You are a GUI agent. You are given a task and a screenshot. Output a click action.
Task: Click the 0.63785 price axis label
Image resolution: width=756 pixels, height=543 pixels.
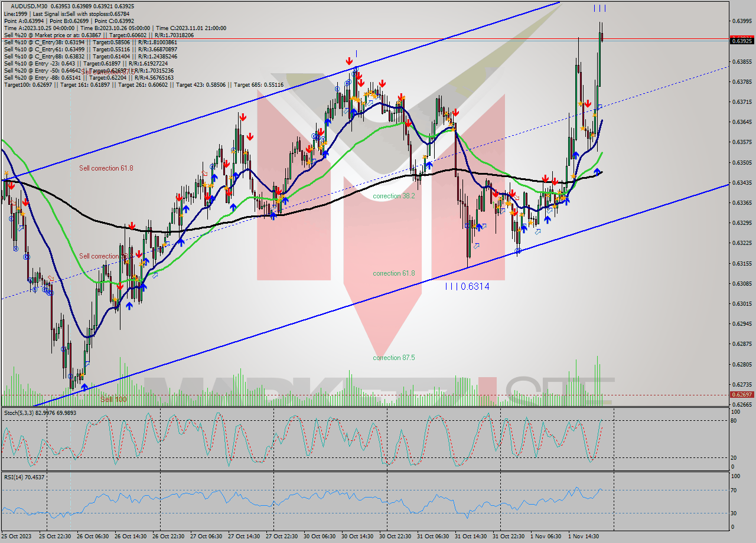(x=742, y=81)
